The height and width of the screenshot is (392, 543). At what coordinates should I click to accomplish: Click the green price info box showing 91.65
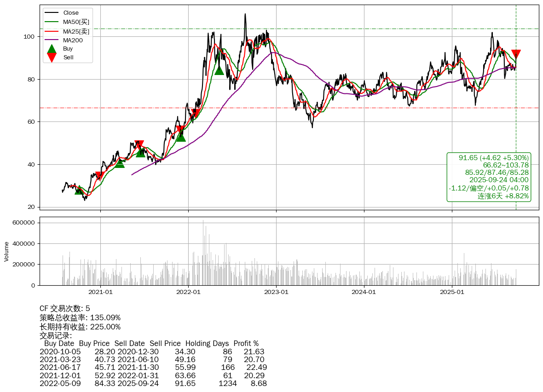point(488,177)
